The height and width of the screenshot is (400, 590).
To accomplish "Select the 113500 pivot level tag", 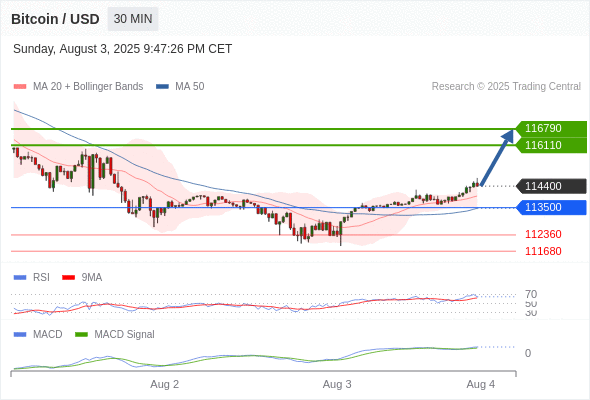I will (x=551, y=207).
